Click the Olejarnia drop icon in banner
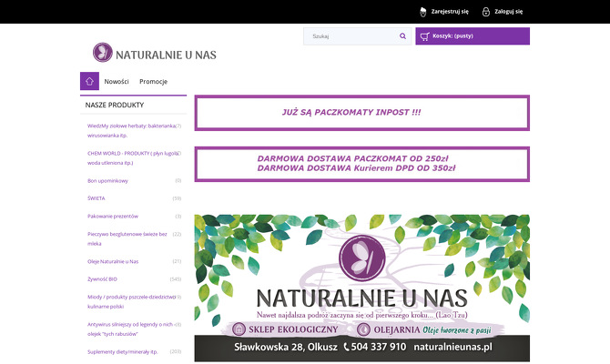The height and width of the screenshot is (364, 610). (364, 329)
